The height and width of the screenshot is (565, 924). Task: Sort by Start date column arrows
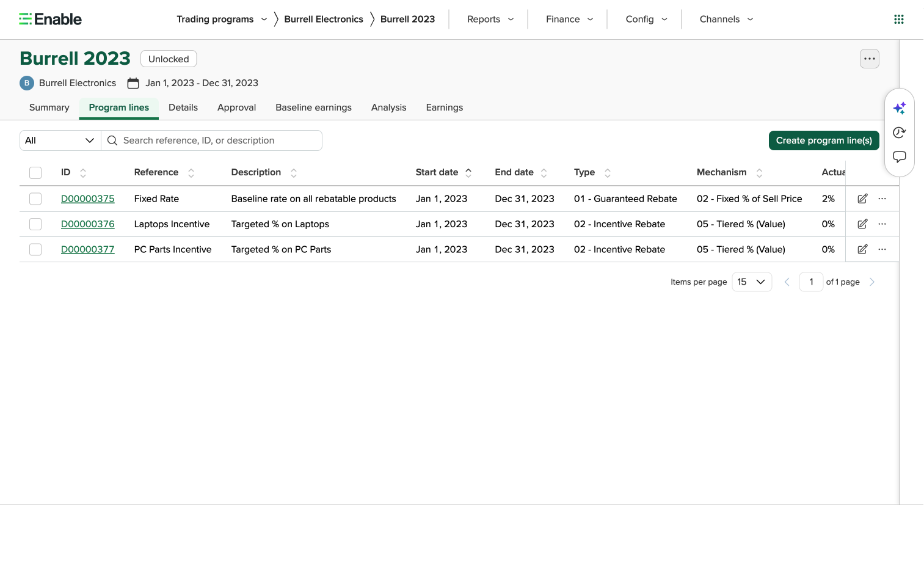coord(468,173)
